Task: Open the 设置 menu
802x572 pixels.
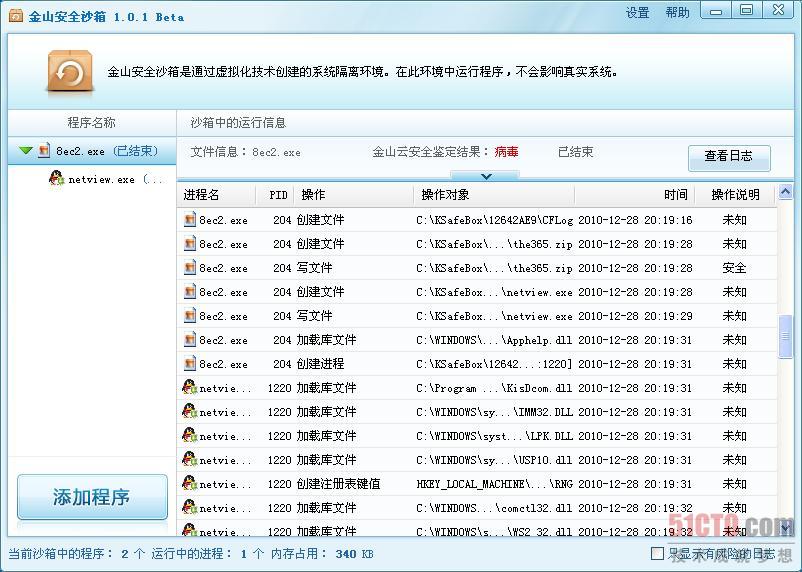Action: (637, 13)
